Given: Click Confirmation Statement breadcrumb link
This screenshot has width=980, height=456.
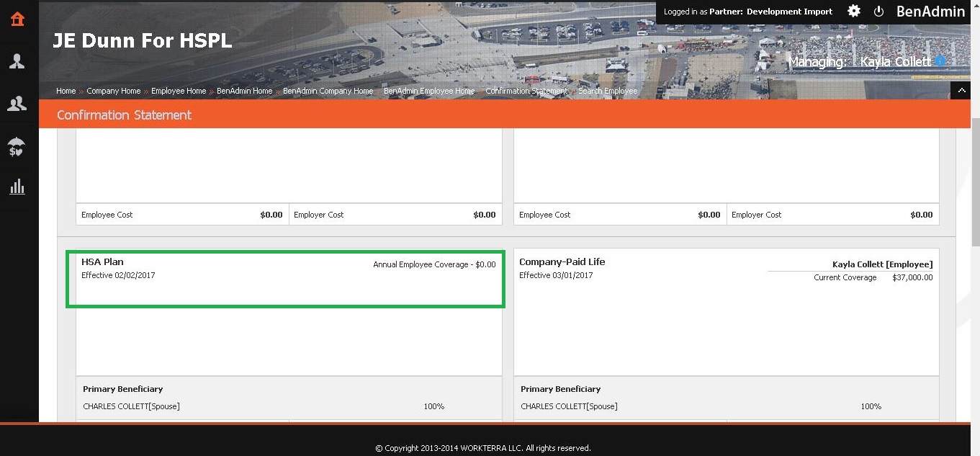Looking at the screenshot, I should pyautogui.click(x=526, y=91).
